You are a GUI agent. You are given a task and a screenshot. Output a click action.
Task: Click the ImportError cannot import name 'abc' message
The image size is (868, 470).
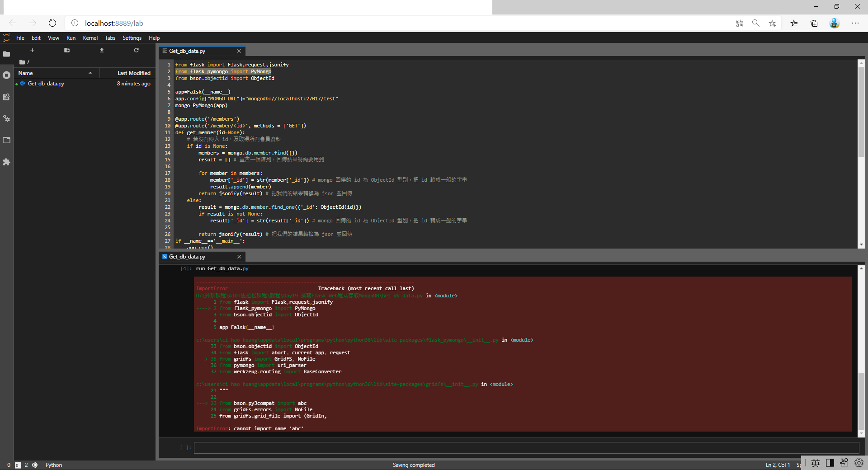click(250, 428)
